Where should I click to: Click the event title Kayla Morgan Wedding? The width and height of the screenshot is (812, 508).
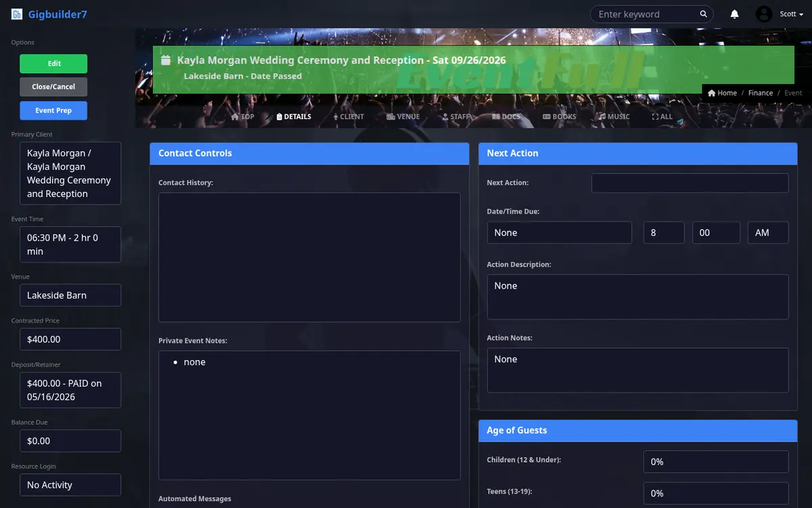pos(341,60)
